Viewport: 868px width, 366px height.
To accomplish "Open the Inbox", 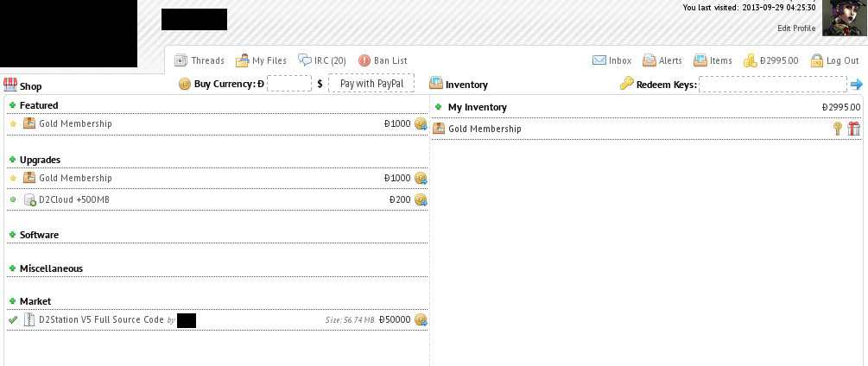I will (x=620, y=60).
